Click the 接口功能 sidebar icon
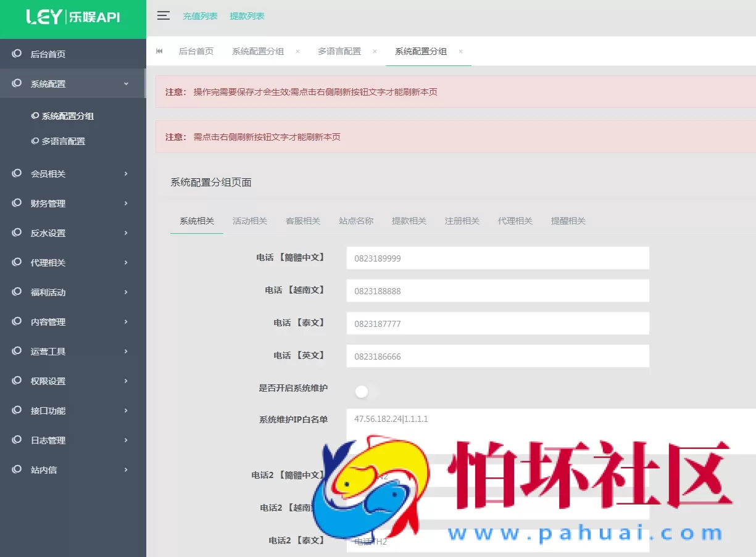The image size is (756, 557). click(x=17, y=410)
